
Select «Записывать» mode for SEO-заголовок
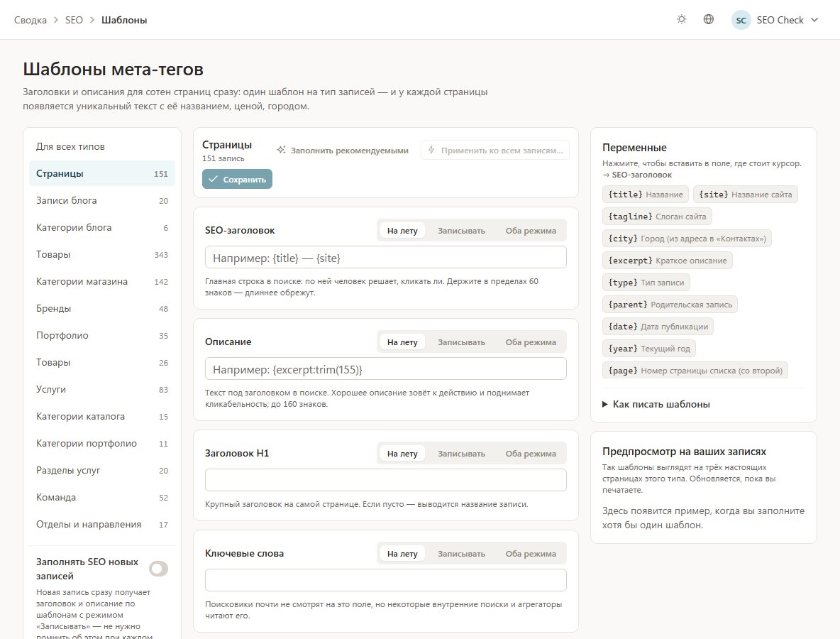tap(461, 231)
